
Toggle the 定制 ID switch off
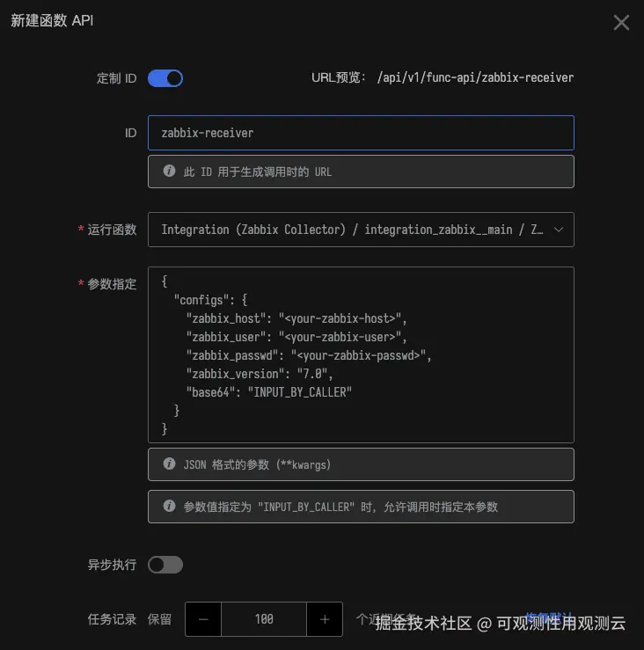(x=165, y=78)
